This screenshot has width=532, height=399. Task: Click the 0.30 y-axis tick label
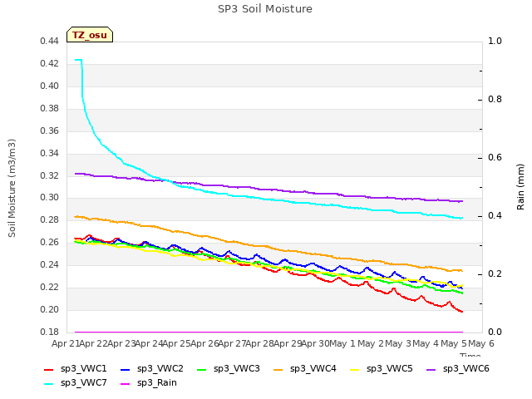[50, 198]
